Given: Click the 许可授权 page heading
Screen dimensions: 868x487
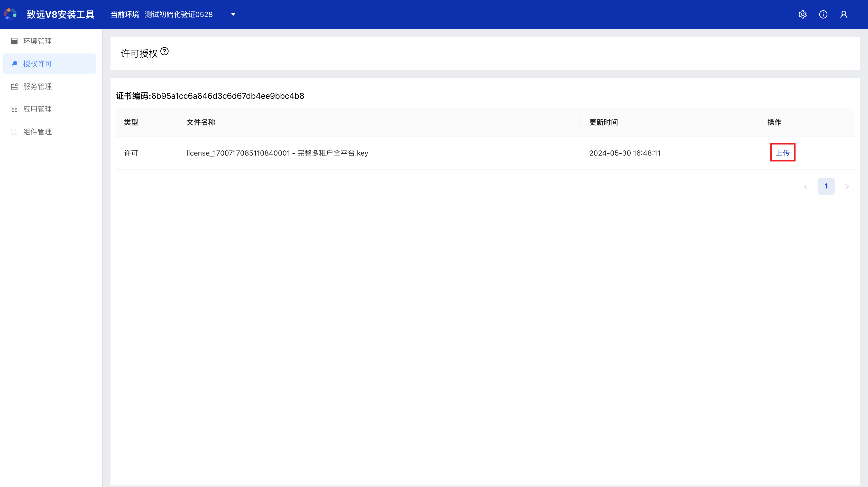Looking at the screenshot, I should (x=139, y=53).
